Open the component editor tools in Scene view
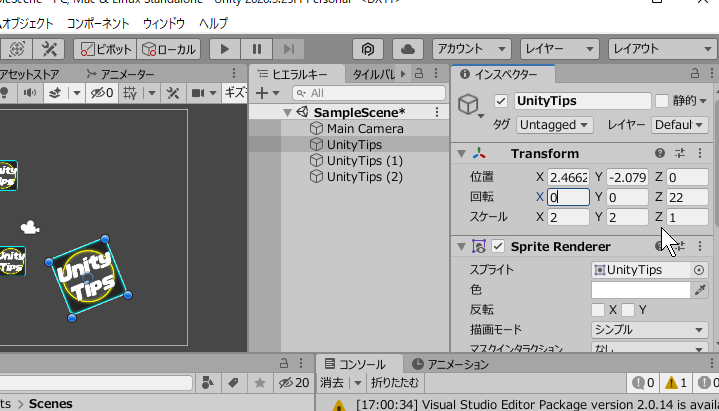The width and height of the screenshot is (719, 411). 173,93
